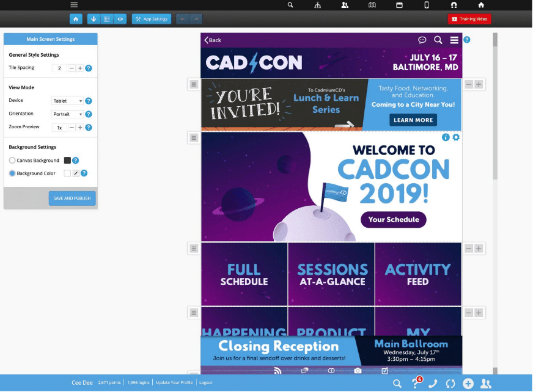
Task: Click the drag handle beside the Welcome tile
Action: [x=194, y=137]
